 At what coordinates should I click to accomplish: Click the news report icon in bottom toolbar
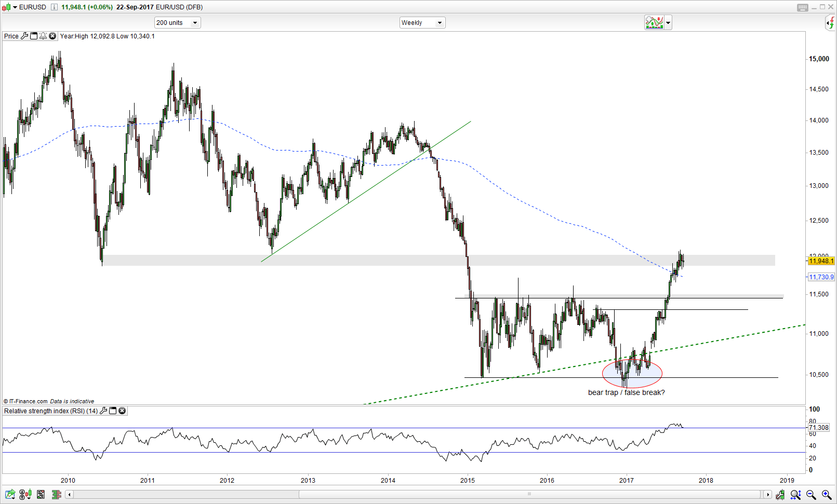tap(40, 494)
